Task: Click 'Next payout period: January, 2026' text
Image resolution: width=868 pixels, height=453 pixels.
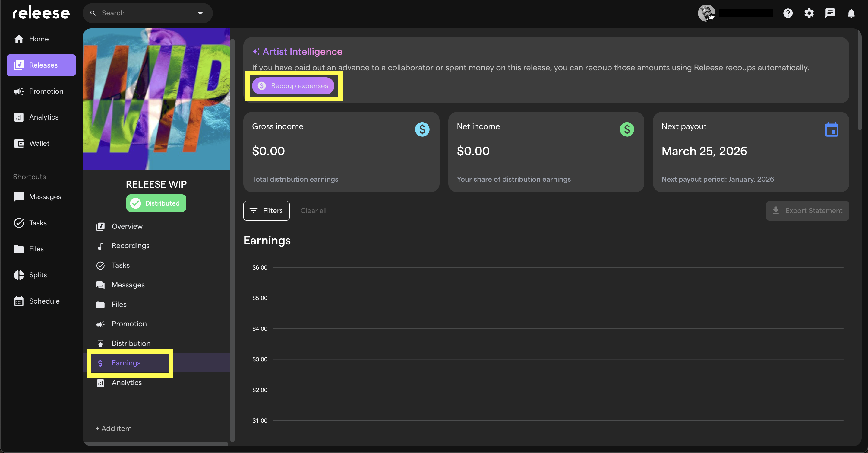Action: (718, 180)
